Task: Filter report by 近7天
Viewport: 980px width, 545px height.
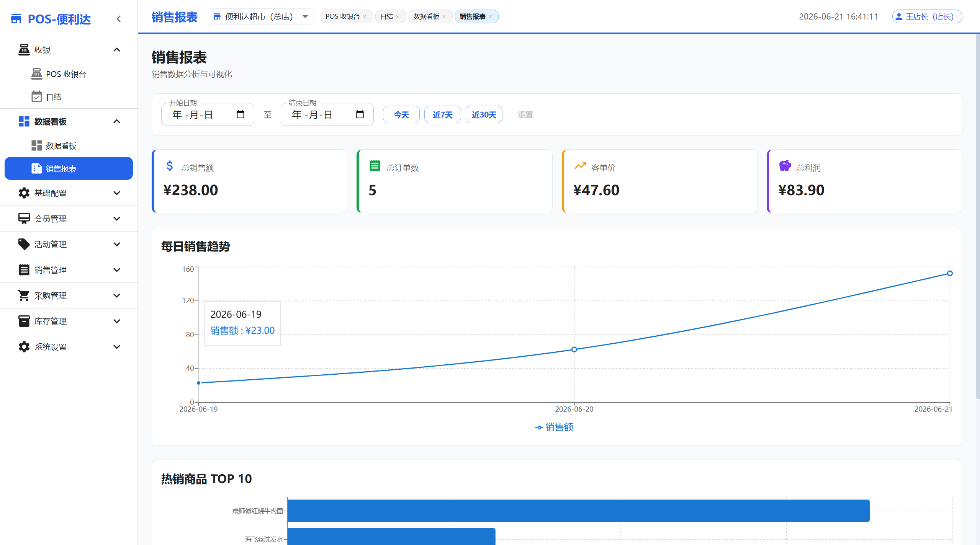Action: pyautogui.click(x=442, y=114)
